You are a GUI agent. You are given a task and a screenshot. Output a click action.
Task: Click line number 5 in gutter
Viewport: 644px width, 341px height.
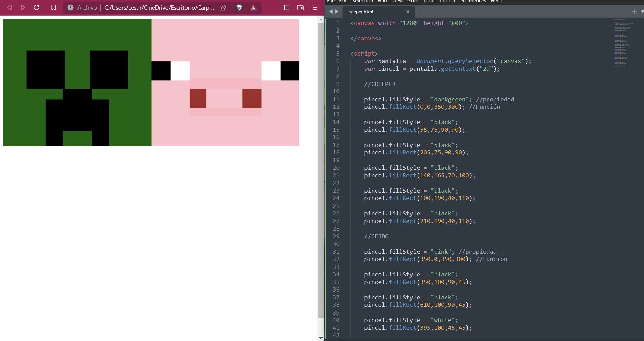(x=338, y=54)
